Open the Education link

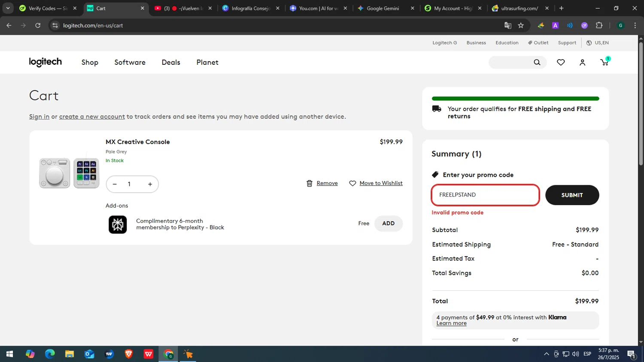pos(507,42)
